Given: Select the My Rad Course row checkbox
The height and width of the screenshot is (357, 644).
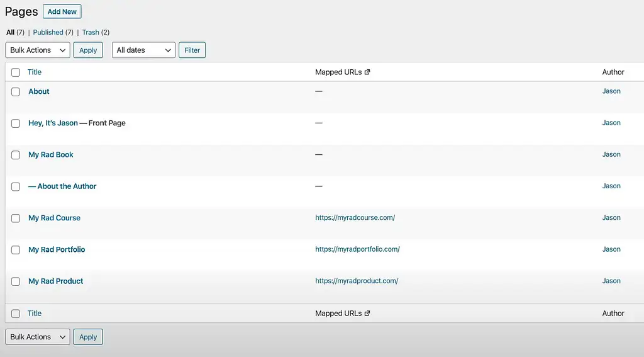Looking at the screenshot, I should tap(16, 218).
